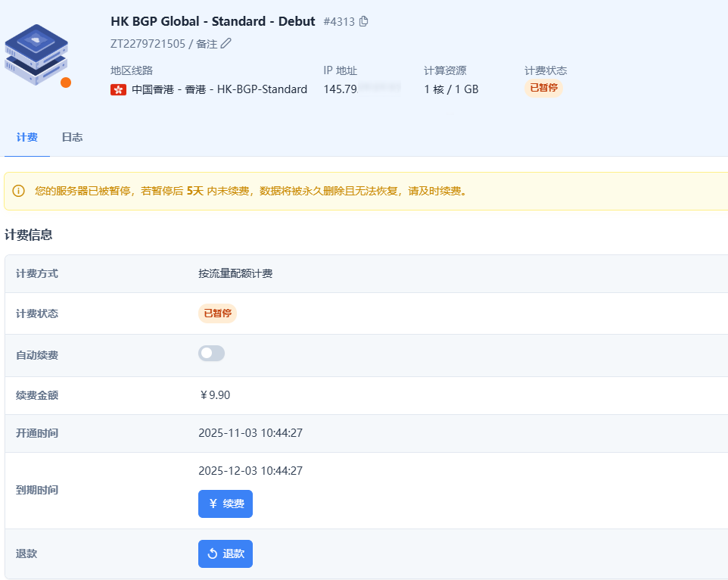
Task: Click the server title HK BGP Global
Action: coord(213,21)
